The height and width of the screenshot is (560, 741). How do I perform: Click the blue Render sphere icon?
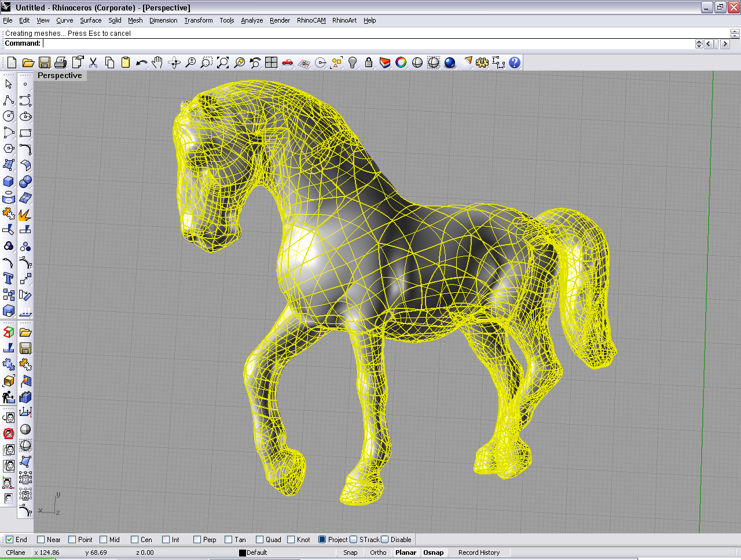(450, 62)
